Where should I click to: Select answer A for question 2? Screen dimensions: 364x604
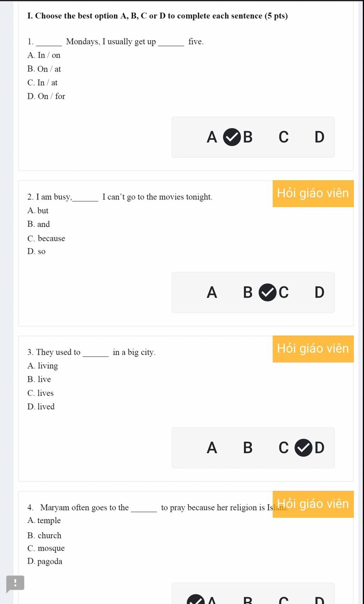[212, 292]
